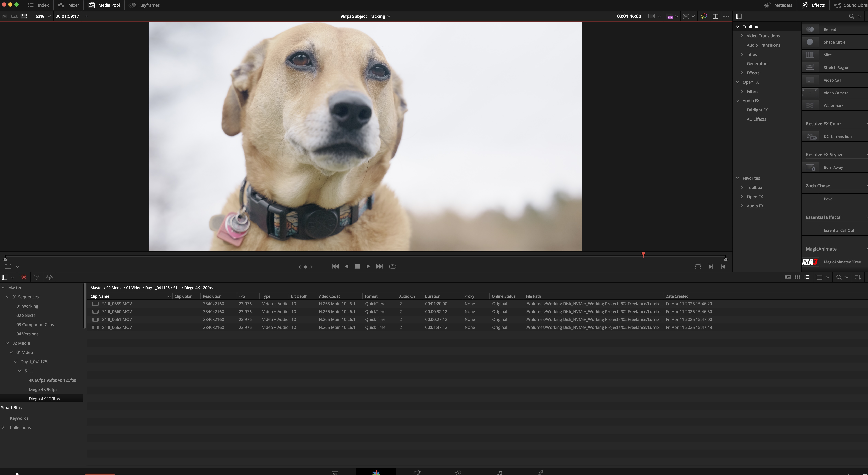Expand the Titles category
Screen dimensions: 868x475
pyautogui.click(x=742, y=54)
